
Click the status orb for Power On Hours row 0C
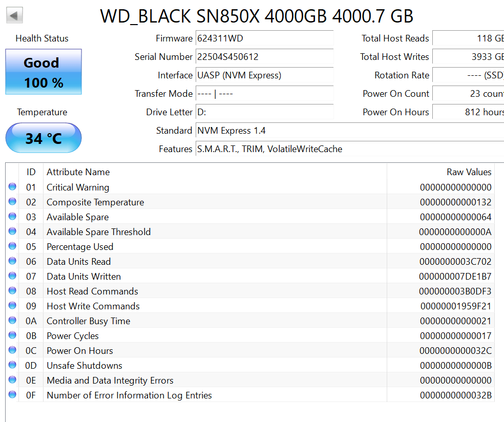12,350
